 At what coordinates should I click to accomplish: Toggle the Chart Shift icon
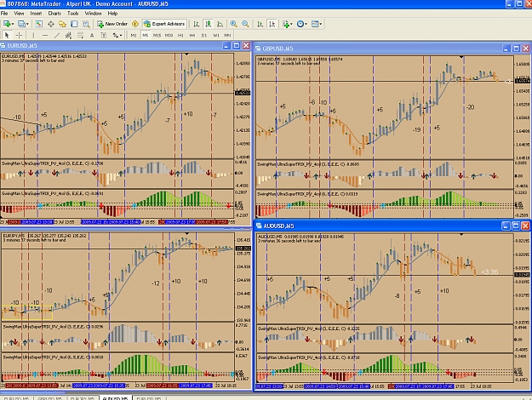272,24
